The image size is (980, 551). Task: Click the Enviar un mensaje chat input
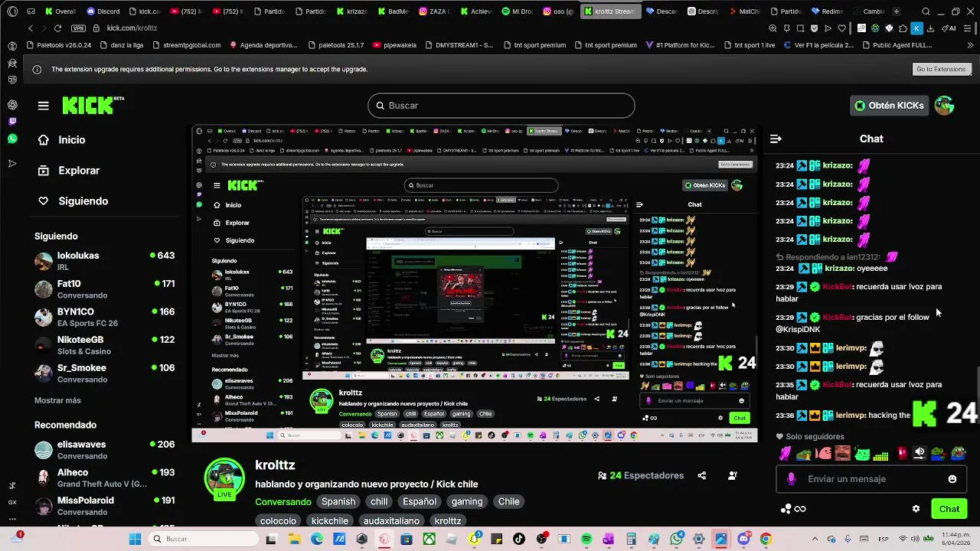[x=872, y=479]
